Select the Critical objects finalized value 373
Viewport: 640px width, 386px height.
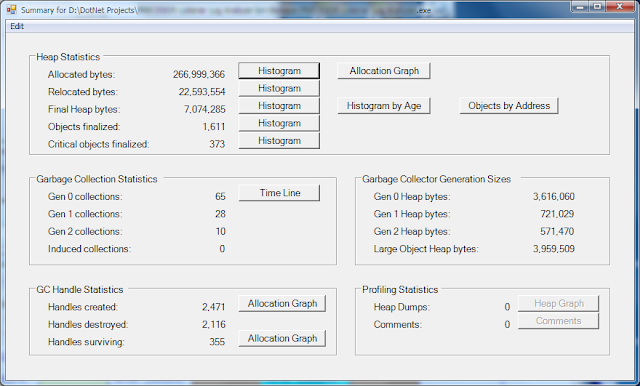coord(217,144)
